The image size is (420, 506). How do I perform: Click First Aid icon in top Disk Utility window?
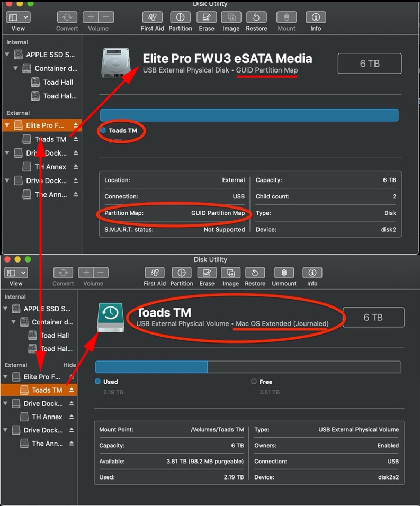(153, 17)
